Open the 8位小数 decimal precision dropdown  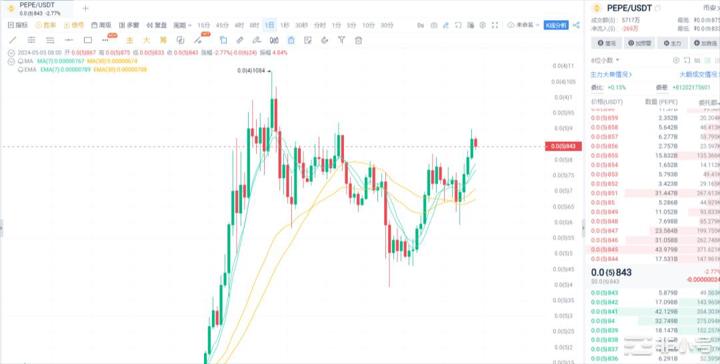coord(605,60)
